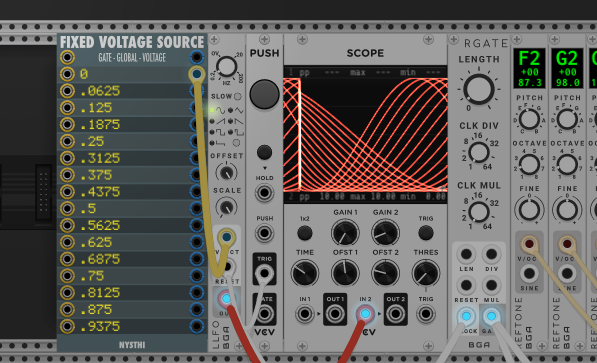
Task: Click the input jack beside .25 voltage
Action: click(x=67, y=141)
